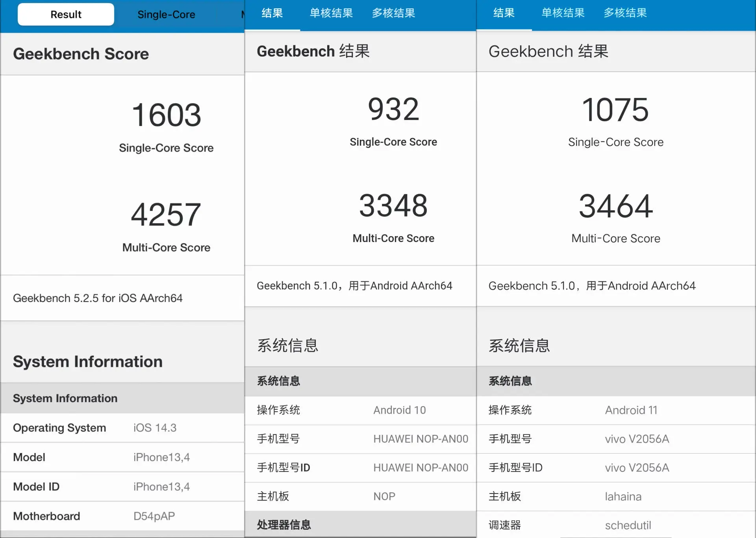756x538 pixels.
Task: Open 结果 tab in the Huawei panel
Action: pyautogui.click(x=272, y=13)
